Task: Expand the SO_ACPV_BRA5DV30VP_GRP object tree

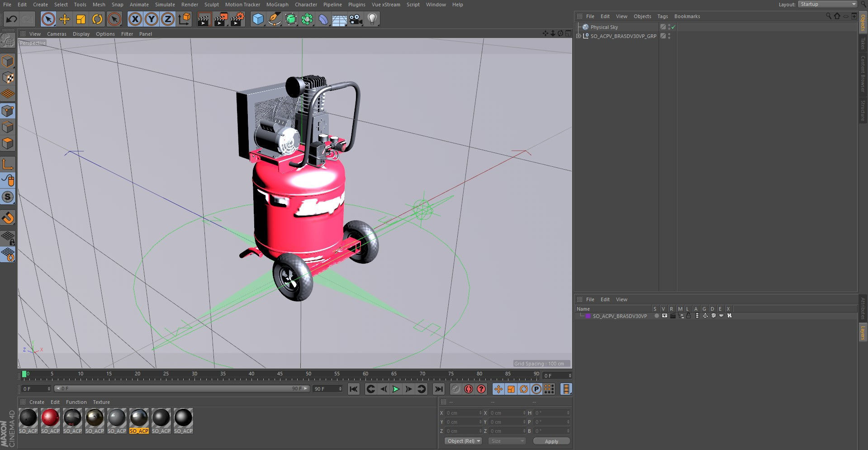Action: 579,36
